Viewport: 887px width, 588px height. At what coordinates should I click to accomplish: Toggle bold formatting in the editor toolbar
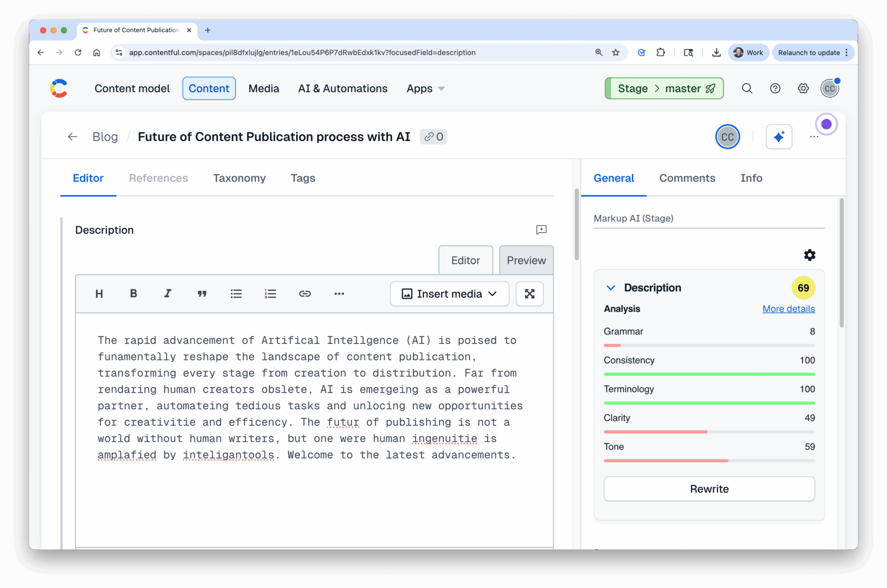pos(133,294)
